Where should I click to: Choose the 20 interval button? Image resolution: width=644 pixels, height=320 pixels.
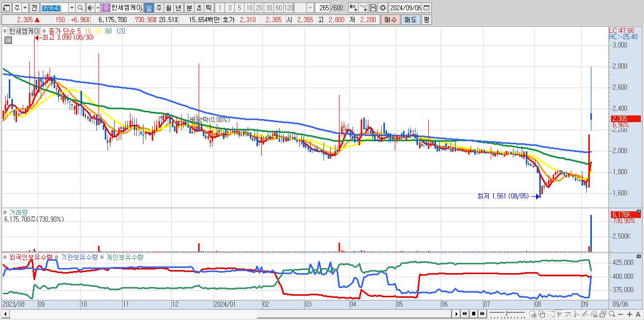point(259,8)
